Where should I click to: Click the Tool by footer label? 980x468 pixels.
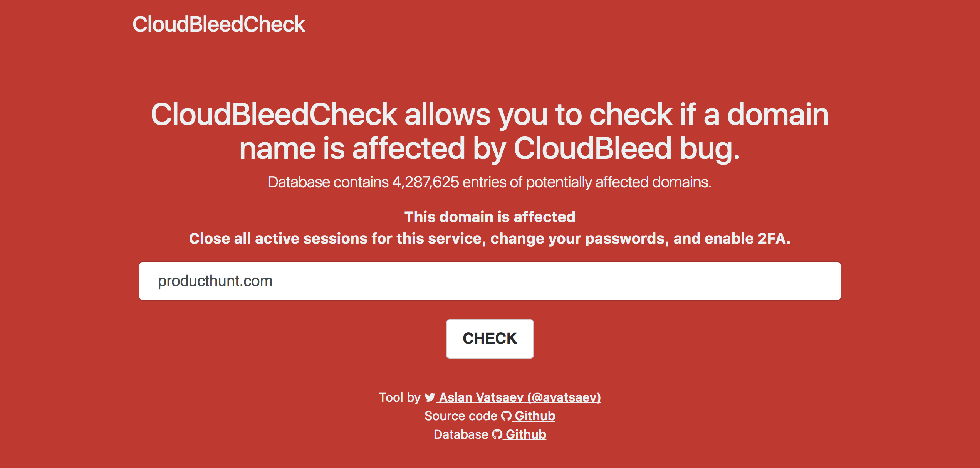pyautogui.click(x=399, y=397)
